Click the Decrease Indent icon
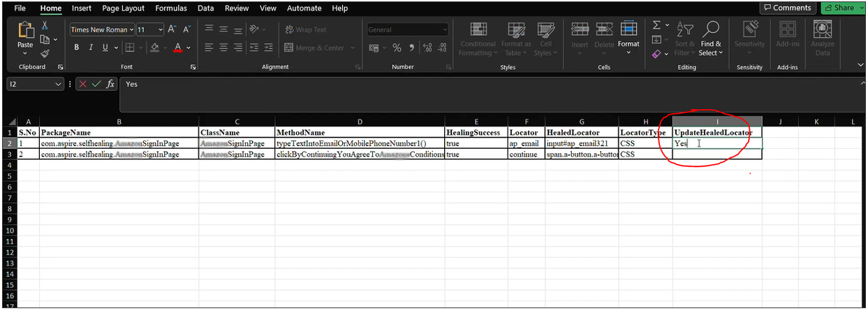Screen dimensions: 868x311 tap(253, 48)
